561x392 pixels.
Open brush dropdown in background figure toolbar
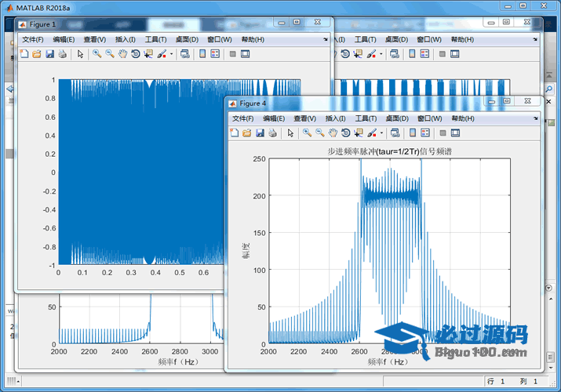pyautogui.click(x=381, y=54)
